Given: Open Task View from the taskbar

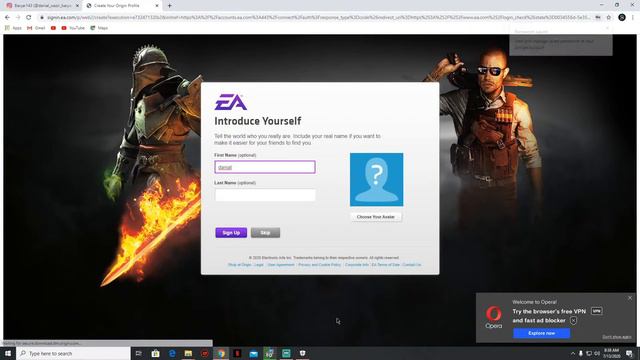Looking at the screenshot, I should 139,353.
